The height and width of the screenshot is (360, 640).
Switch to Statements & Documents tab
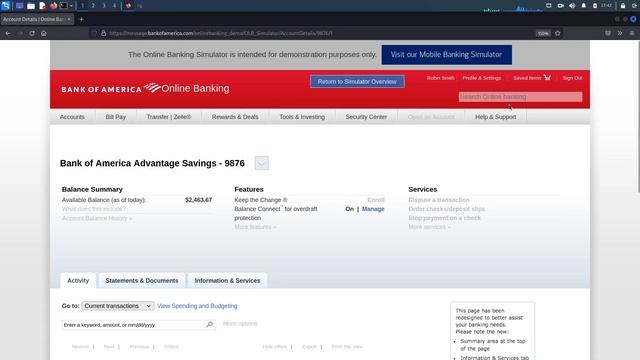[x=142, y=281]
